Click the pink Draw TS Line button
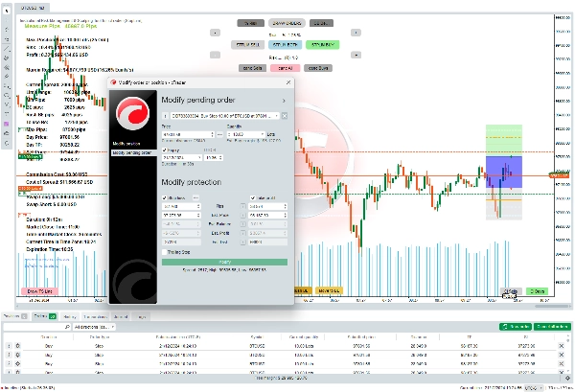Viewport: 575px width, 392px height. pos(40,291)
